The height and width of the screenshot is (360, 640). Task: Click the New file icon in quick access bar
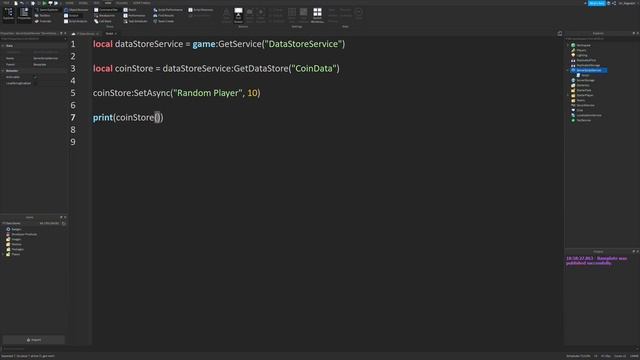[16, 3]
